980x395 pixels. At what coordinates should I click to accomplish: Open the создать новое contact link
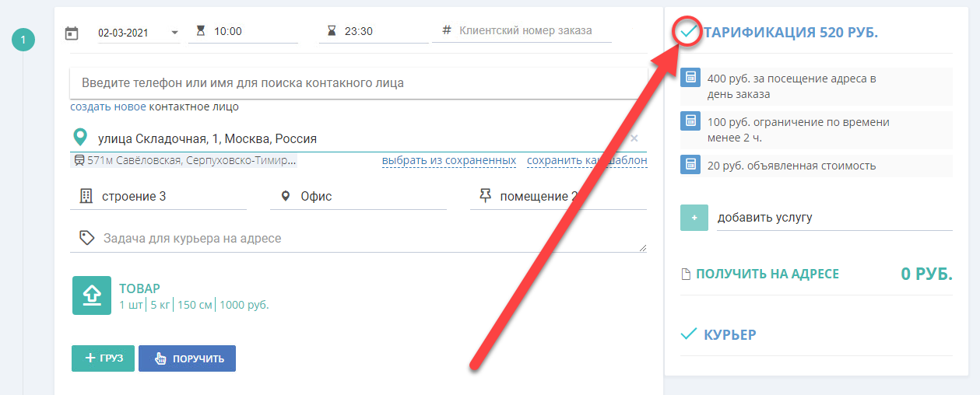coord(108,107)
